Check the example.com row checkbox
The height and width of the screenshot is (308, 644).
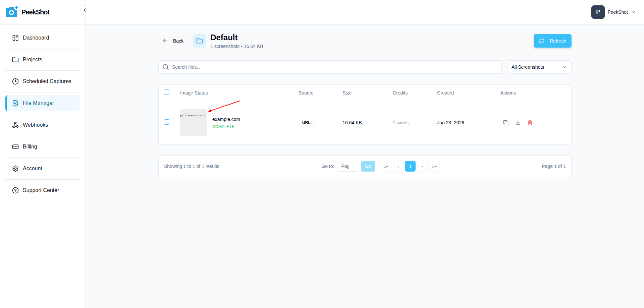[167, 122]
